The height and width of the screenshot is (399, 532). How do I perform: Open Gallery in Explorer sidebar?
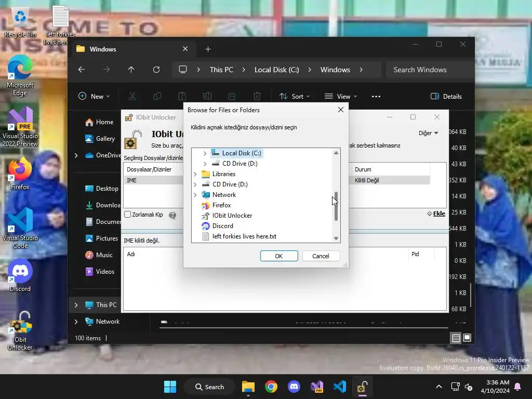click(x=100, y=138)
